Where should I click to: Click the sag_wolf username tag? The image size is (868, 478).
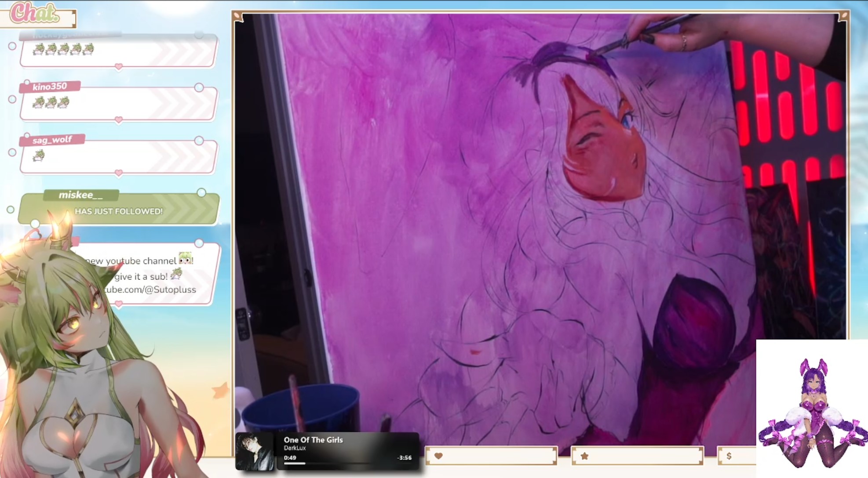coord(52,140)
